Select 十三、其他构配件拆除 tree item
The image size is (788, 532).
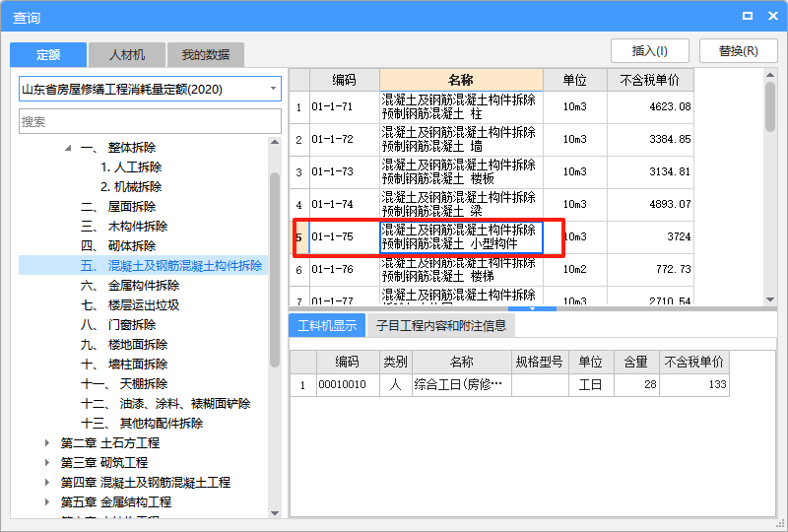pos(142,424)
